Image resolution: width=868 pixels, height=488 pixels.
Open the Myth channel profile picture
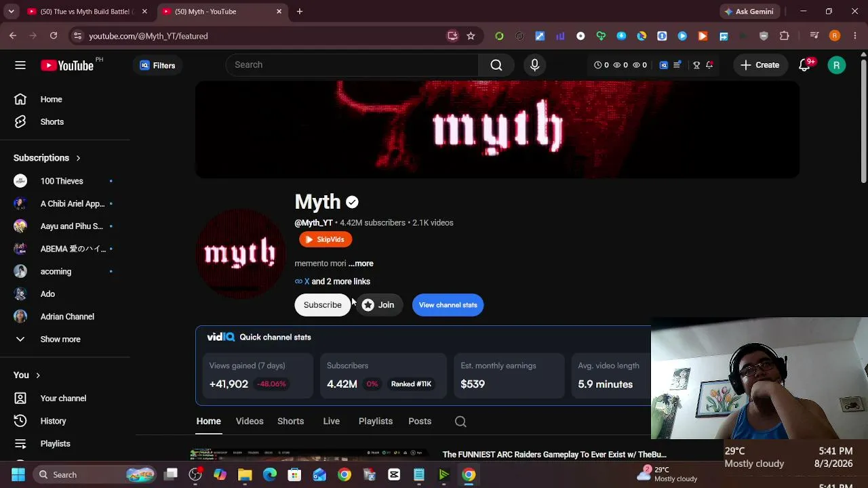tap(240, 253)
